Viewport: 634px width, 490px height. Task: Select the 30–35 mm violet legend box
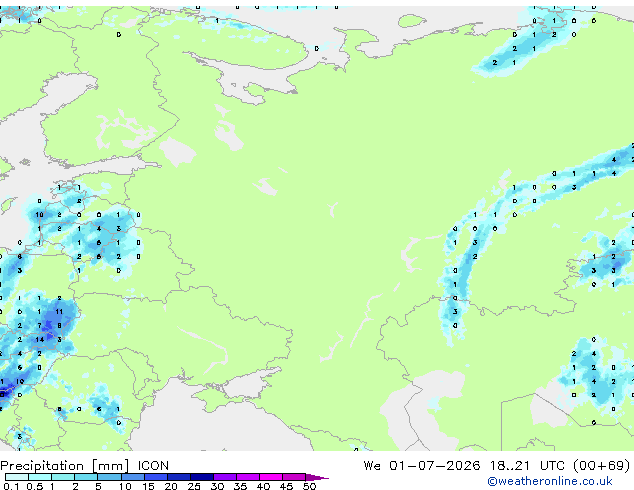(x=224, y=477)
